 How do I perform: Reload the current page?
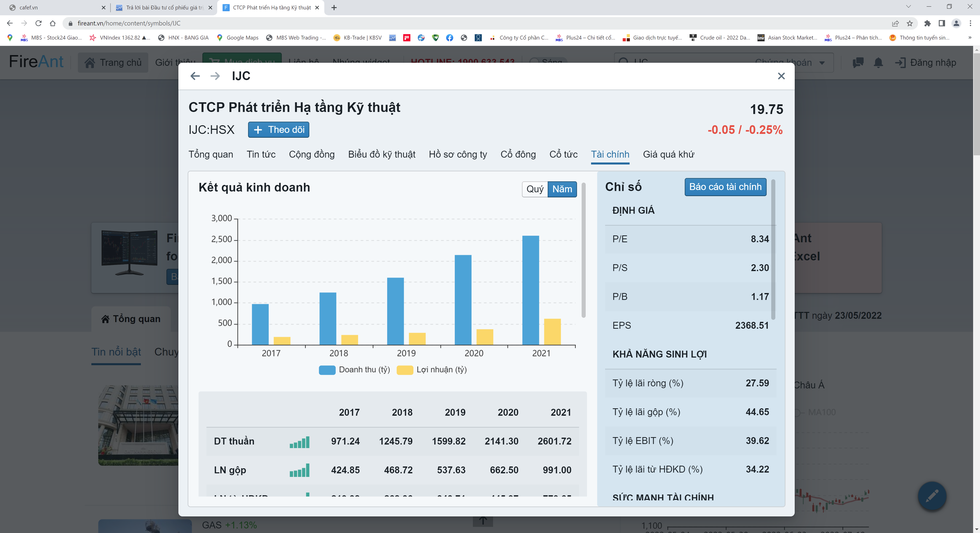pyautogui.click(x=39, y=23)
